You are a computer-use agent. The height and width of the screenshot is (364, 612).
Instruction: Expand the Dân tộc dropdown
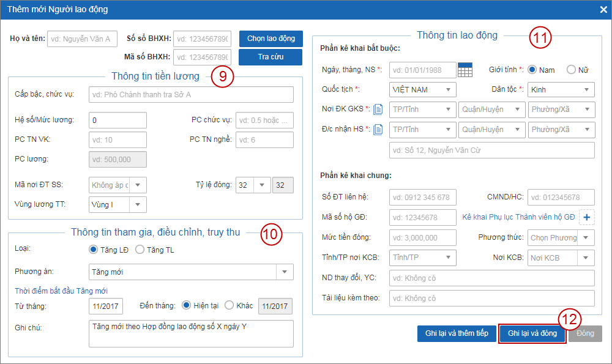click(x=561, y=90)
